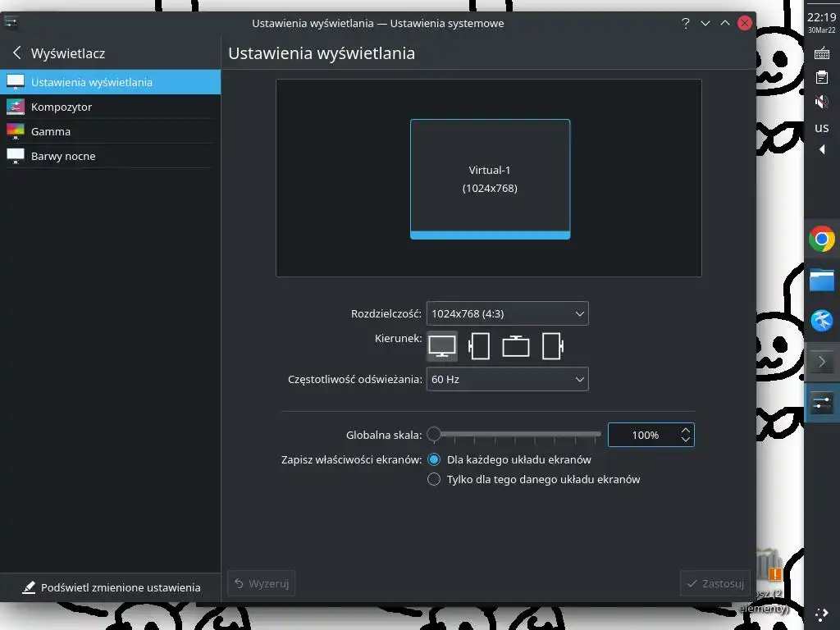This screenshot has width=840, height=630.
Task: Click the window menu icon in title bar
Action: point(11,22)
